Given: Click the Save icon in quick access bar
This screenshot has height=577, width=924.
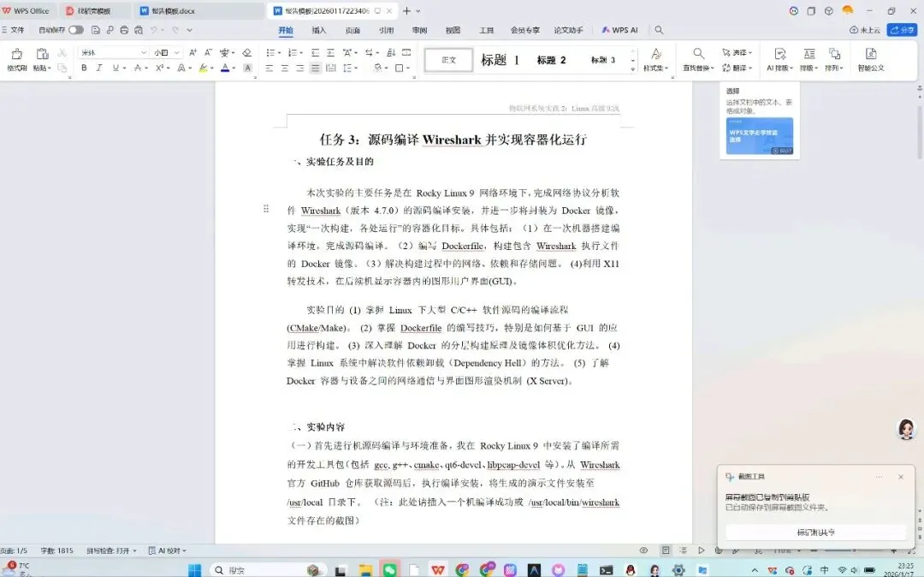Looking at the screenshot, I should (x=96, y=29).
